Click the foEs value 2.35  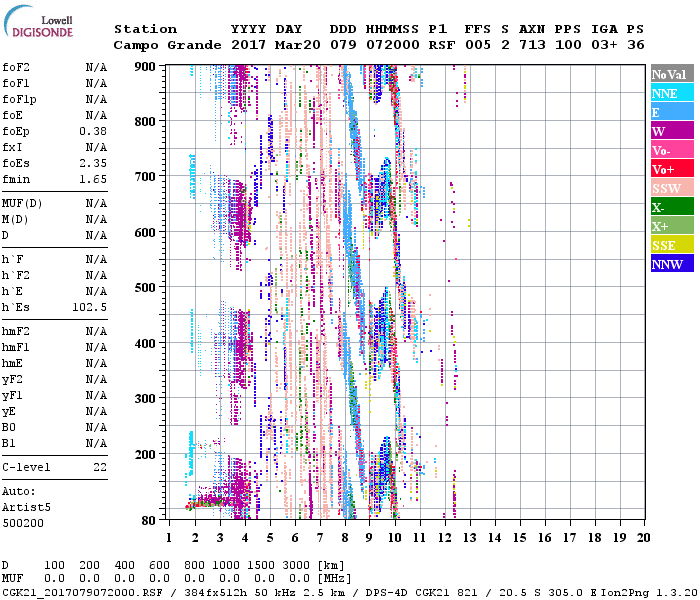click(x=93, y=163)
